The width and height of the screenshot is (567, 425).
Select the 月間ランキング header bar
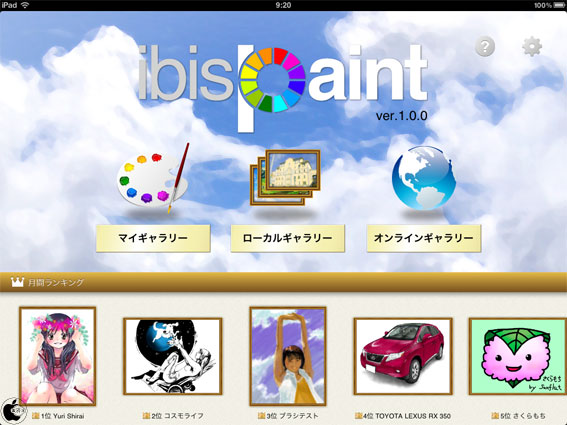(284, 282)
